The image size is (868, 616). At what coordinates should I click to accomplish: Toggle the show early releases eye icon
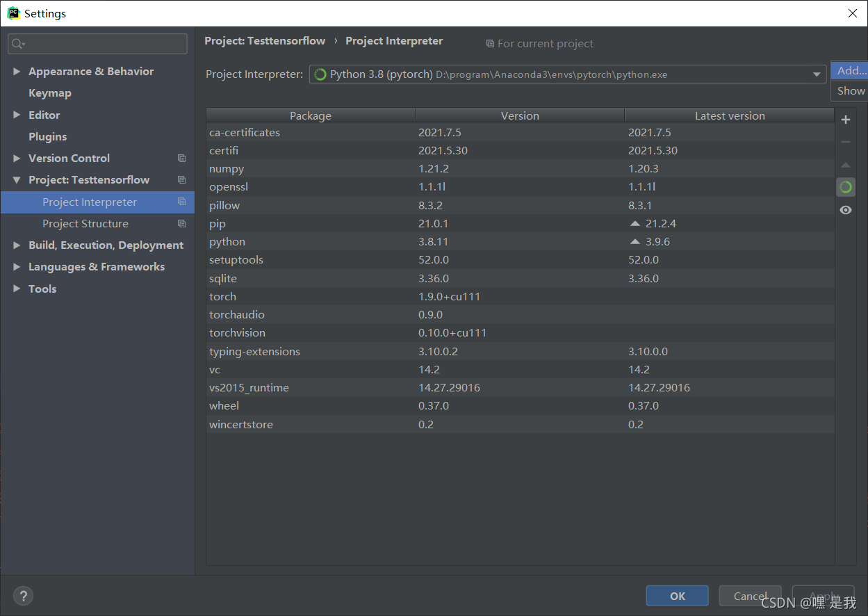pyautogui.click(x=846, y=210)
